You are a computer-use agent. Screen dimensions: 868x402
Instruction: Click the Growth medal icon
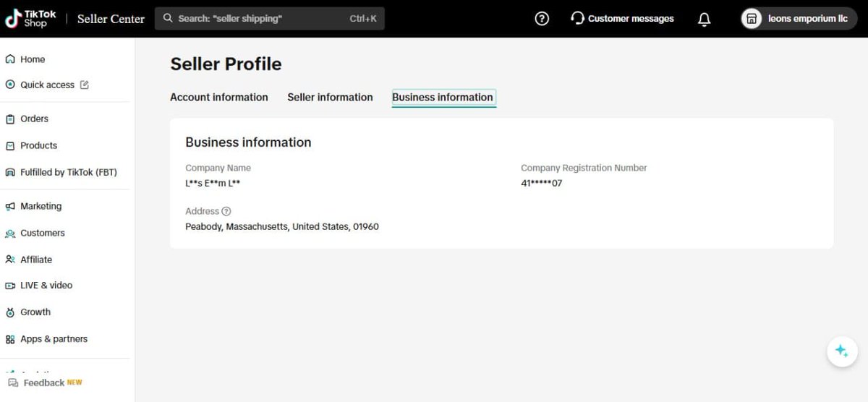coord(10,312)
